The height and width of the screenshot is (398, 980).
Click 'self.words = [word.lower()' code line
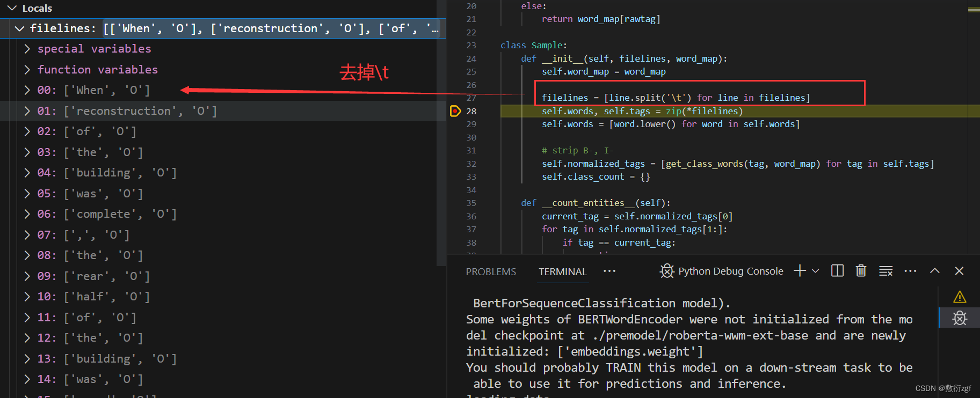click(671, 124)
